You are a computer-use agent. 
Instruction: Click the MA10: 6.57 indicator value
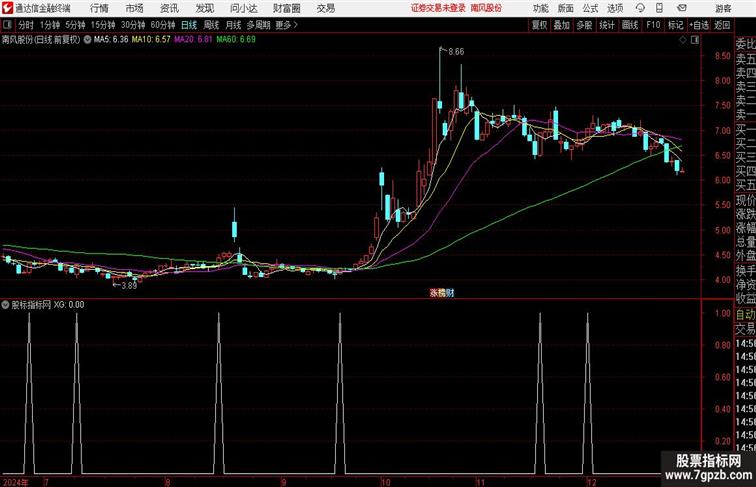coord(151,40)
